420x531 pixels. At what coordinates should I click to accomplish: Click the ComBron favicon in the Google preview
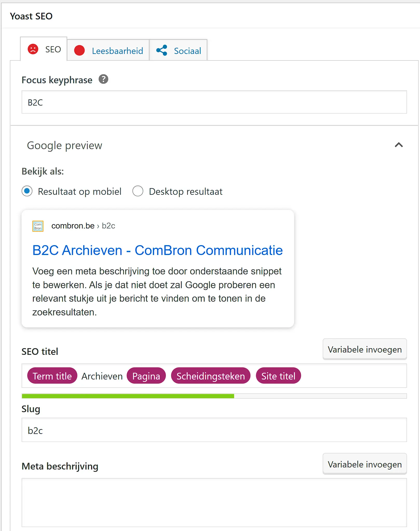(x=37, y=225)
